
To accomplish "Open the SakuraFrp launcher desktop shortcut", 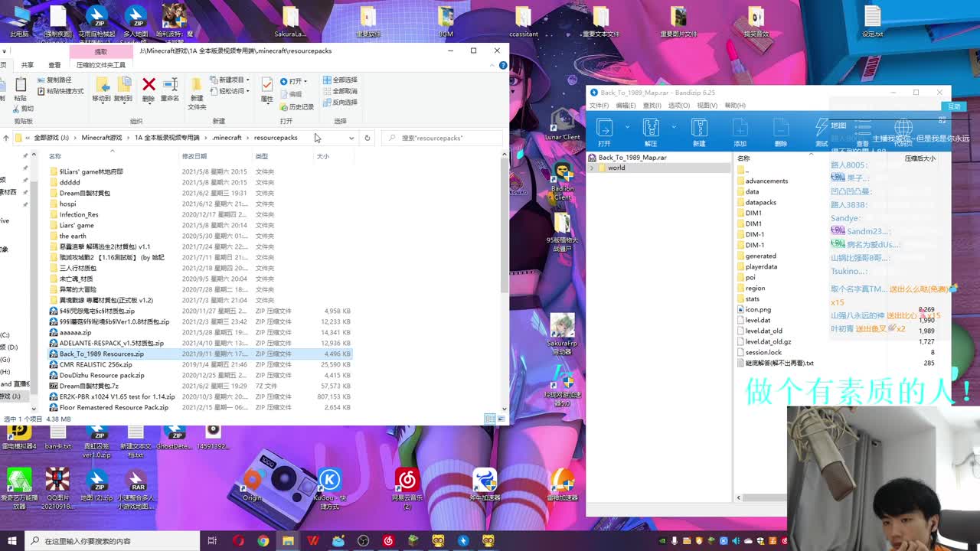I will (562, 335).
